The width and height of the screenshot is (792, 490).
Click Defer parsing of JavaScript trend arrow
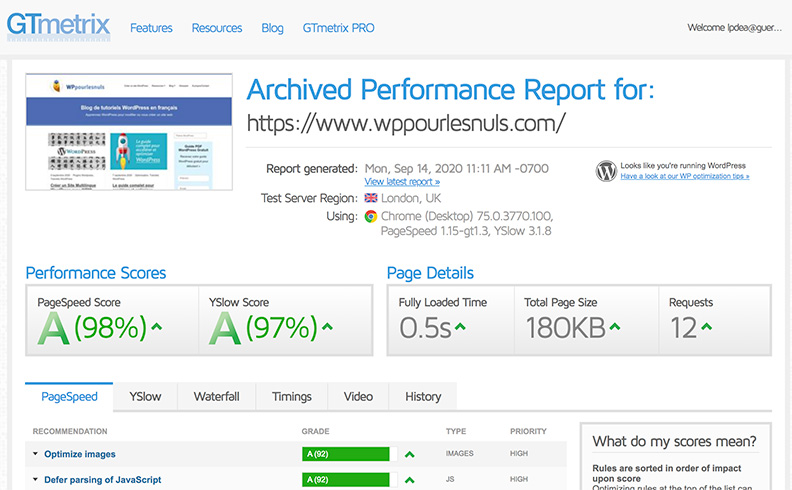click(410, 480)
